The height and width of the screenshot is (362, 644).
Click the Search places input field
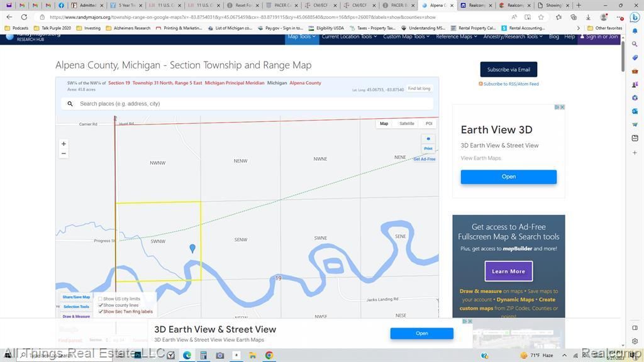point(252,104)
